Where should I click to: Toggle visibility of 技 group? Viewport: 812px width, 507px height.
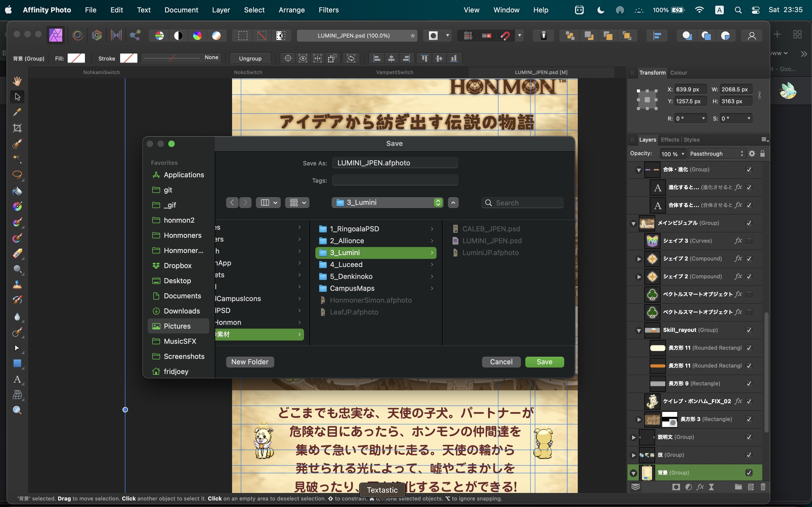(749, 455)
